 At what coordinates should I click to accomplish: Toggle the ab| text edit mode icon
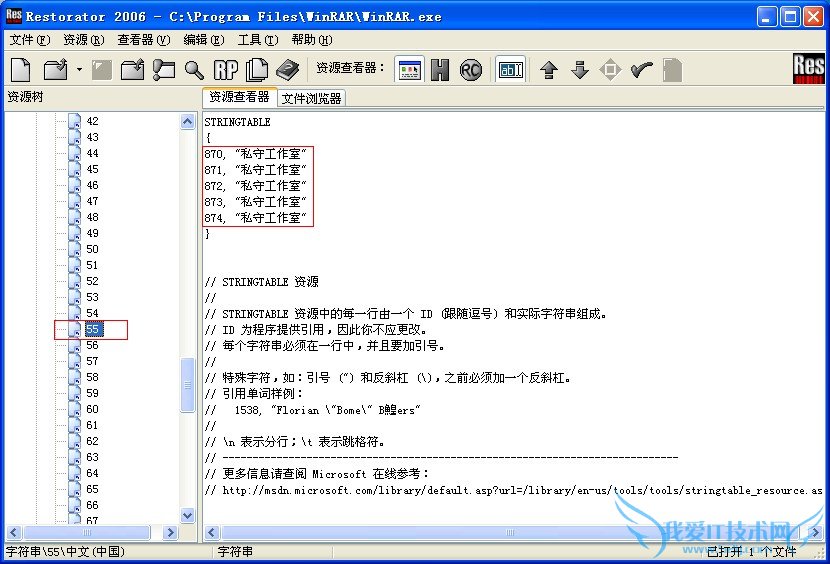511,69
